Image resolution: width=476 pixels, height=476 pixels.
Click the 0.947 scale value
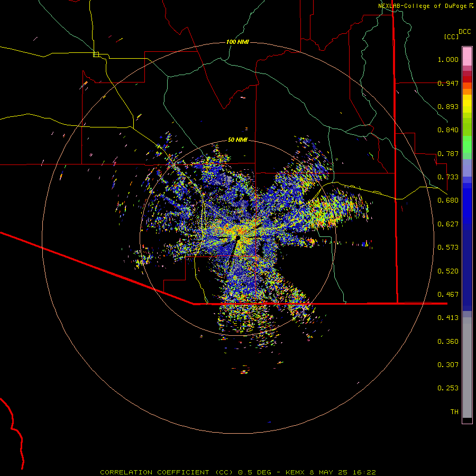click(448, 83)
